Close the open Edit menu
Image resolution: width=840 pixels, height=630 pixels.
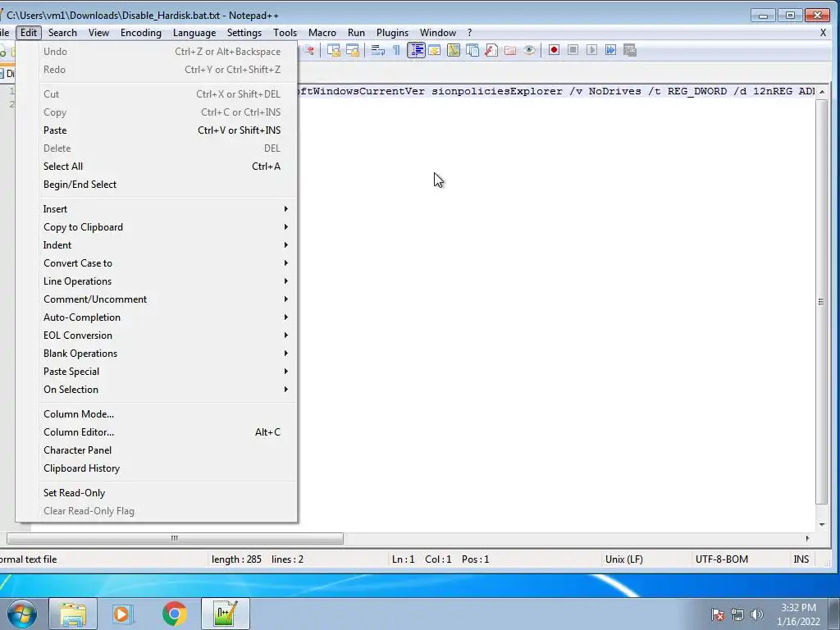point(29,33)
